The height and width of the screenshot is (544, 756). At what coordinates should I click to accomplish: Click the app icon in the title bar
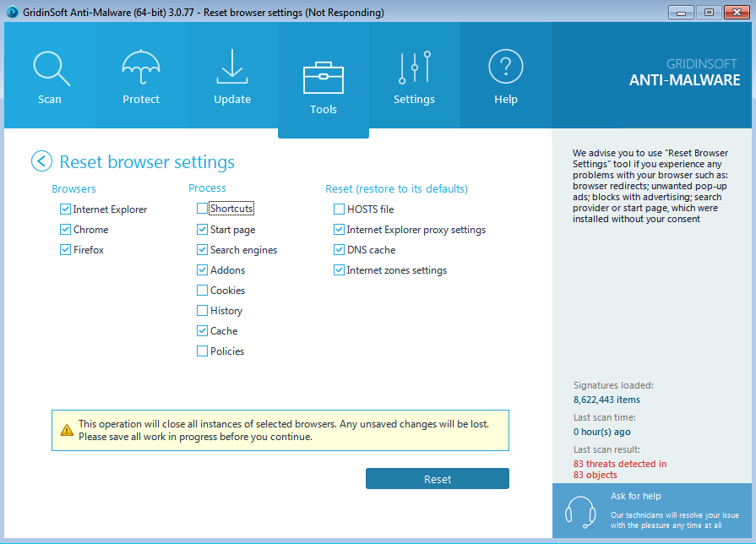coord(12,13)
